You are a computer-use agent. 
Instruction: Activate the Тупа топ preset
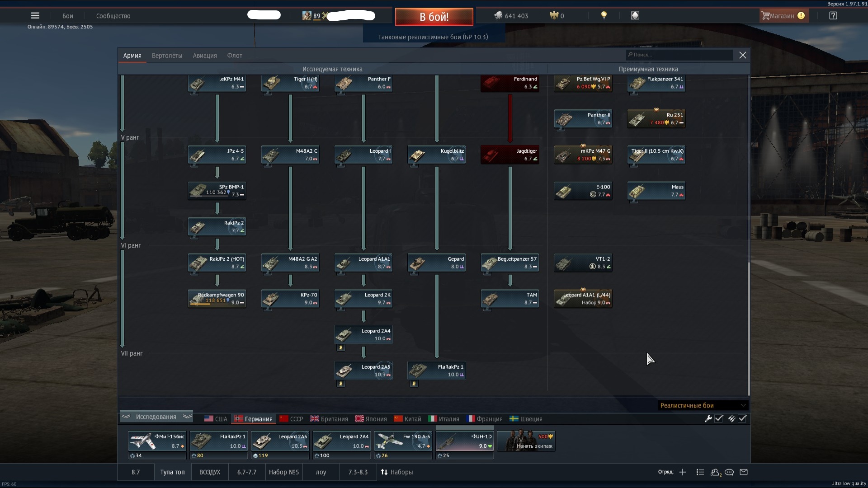coord(172,472)
